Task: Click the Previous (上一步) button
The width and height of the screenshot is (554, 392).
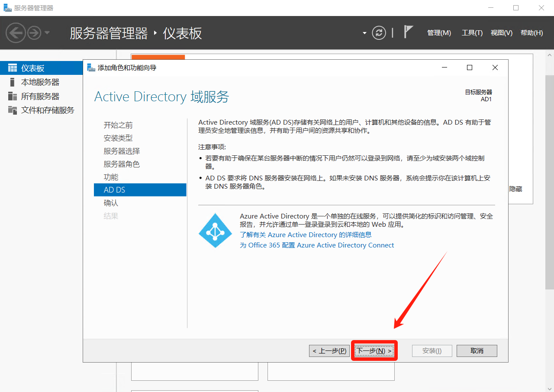Action: coord(329,351)
